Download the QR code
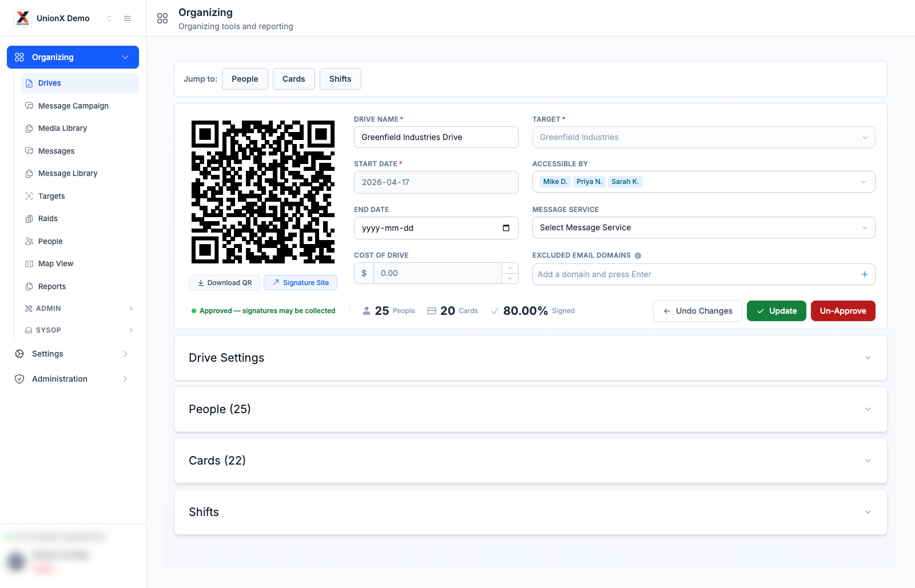Viewport: 915px width, 588px height. pyautogui.click(x=225, y=283)
